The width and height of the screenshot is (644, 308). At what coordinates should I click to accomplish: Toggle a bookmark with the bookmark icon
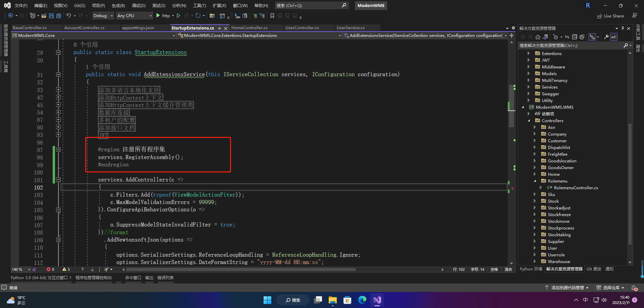click(x=272, y=16)
